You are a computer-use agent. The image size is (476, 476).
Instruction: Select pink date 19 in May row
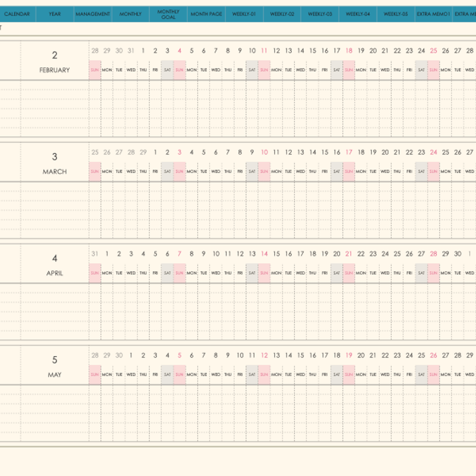pos(349,355)
